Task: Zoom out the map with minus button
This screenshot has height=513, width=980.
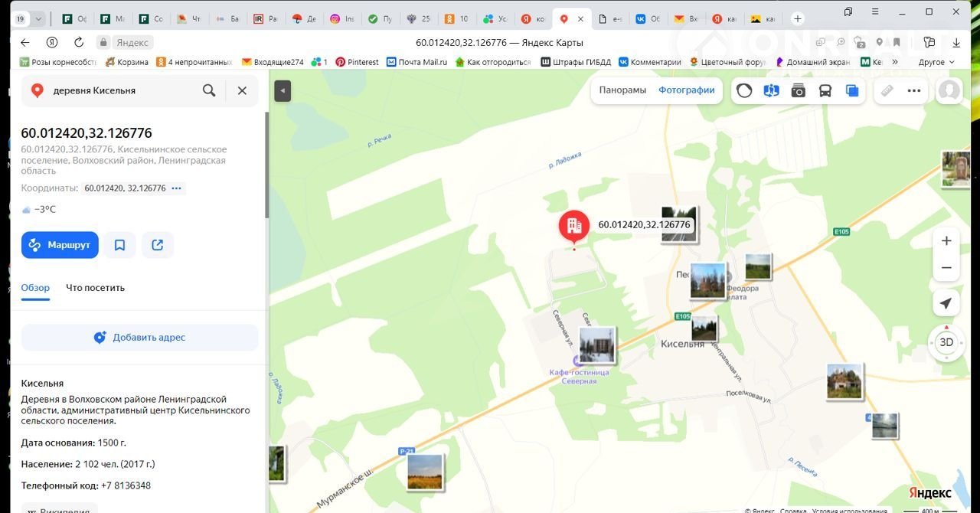Action: (x=946, y=268)
